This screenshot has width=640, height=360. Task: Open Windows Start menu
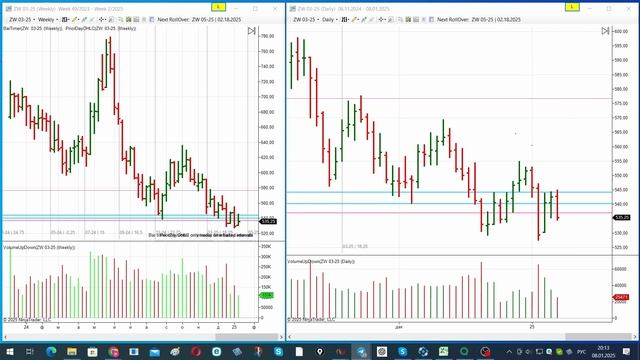(9, 351)
